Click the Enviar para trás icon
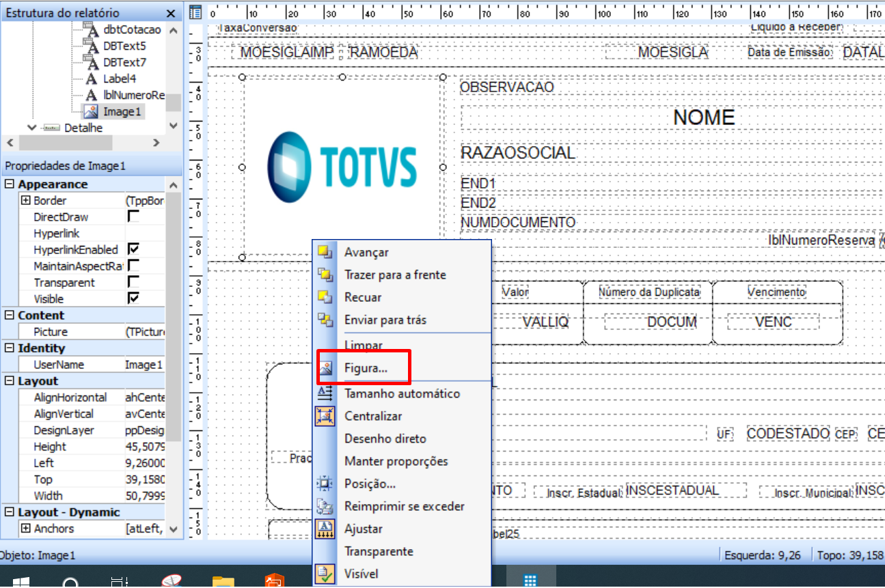This screenshot has height=588, width=885. coord(325,320)
